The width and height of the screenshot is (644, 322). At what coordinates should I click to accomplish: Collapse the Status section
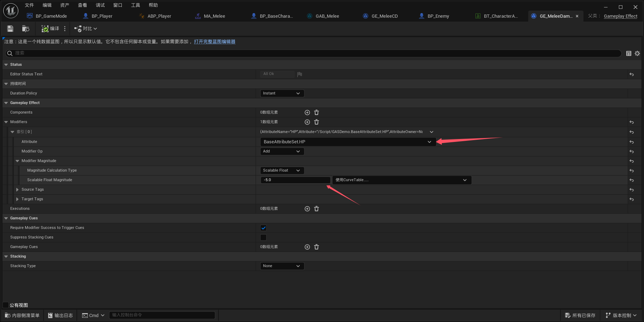coord(6,65)
